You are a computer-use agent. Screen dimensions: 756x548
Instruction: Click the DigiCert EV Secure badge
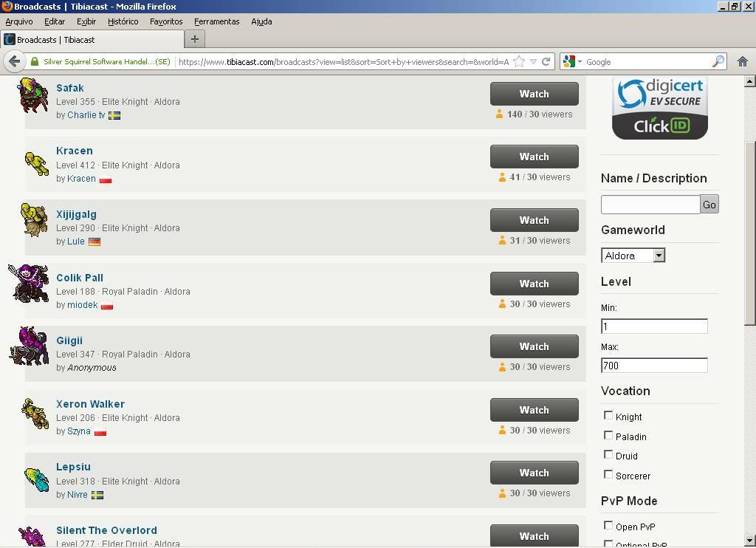click(659, 108)
